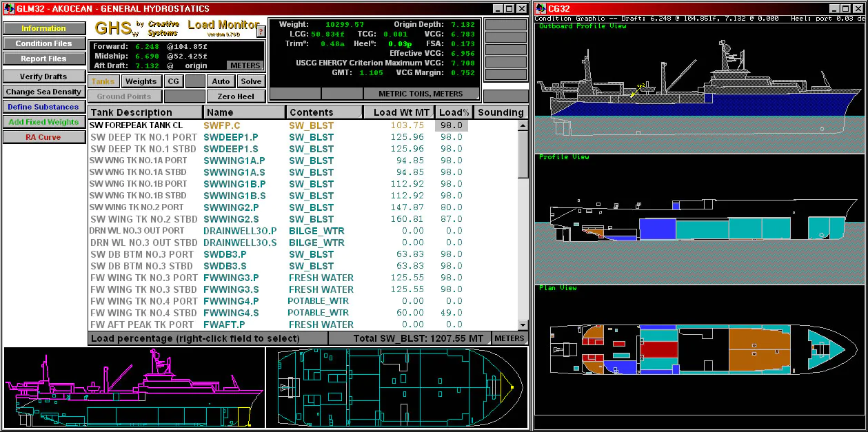Click the Sounding column header
Image resolution: width=868 pixels, height=432 pixels.
click(x=501, y=112)
